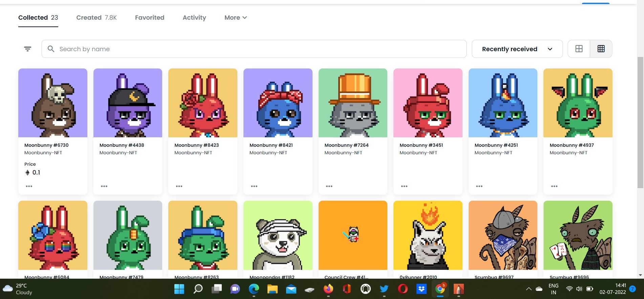
Task: Click Moonbunny-NFT collection link under #7264
Action: pyautogui.click(x=343, y=153)
